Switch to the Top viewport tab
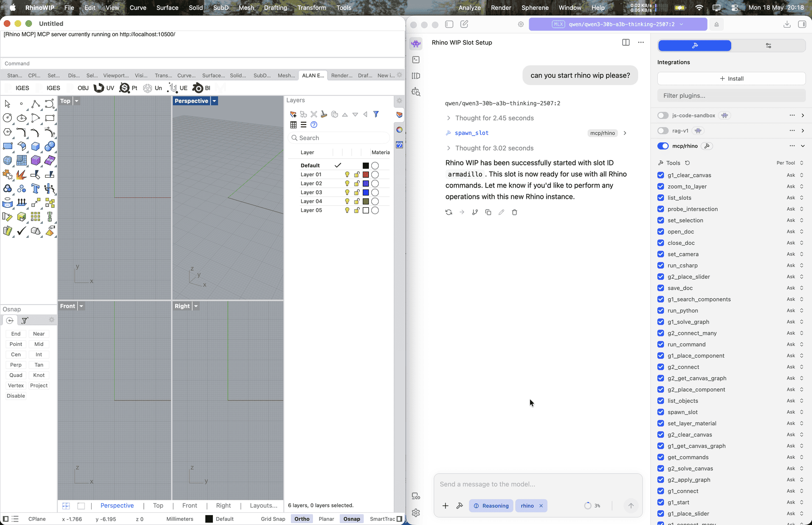The width and height of the screenshot is (812, 525). 158,506
